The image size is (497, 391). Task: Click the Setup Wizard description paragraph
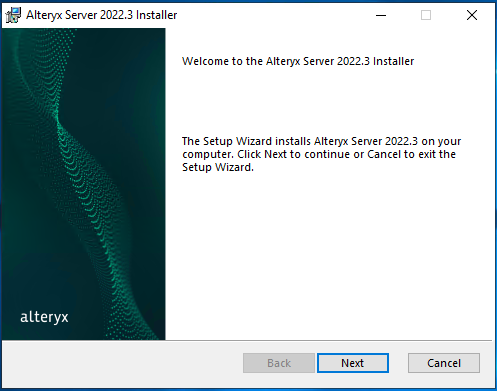[321, 154]
